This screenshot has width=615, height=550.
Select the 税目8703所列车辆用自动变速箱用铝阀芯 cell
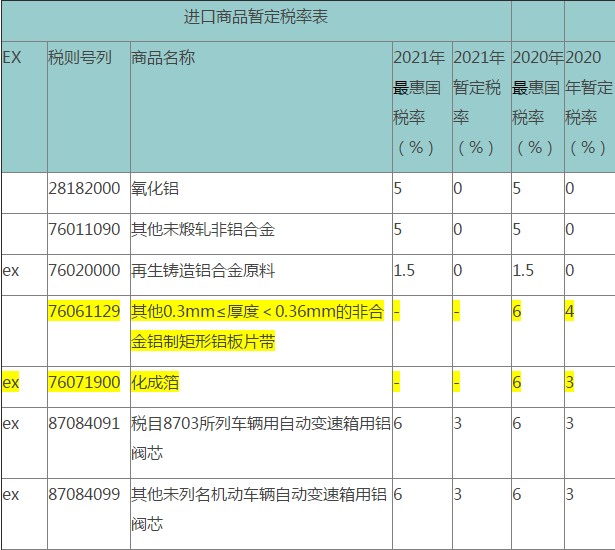point(258,434)
